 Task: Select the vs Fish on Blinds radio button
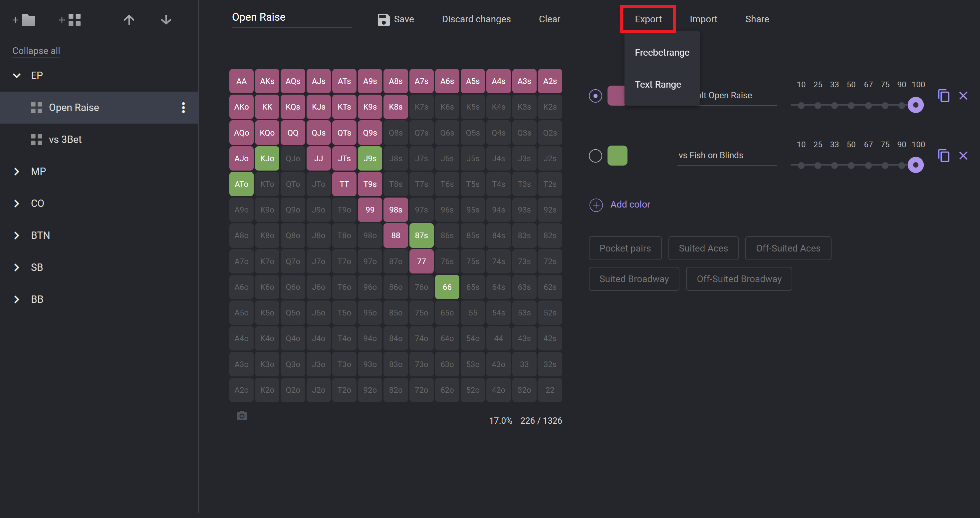596,156
